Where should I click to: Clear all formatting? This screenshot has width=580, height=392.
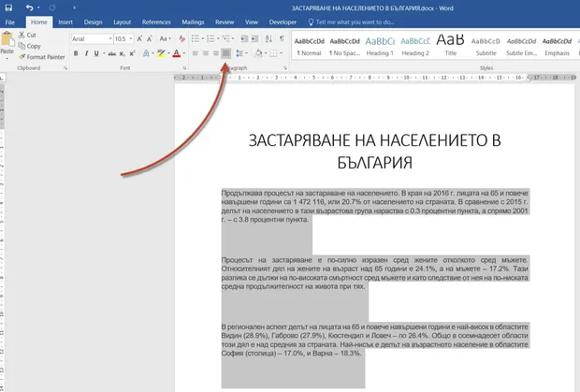click(181, 38)
